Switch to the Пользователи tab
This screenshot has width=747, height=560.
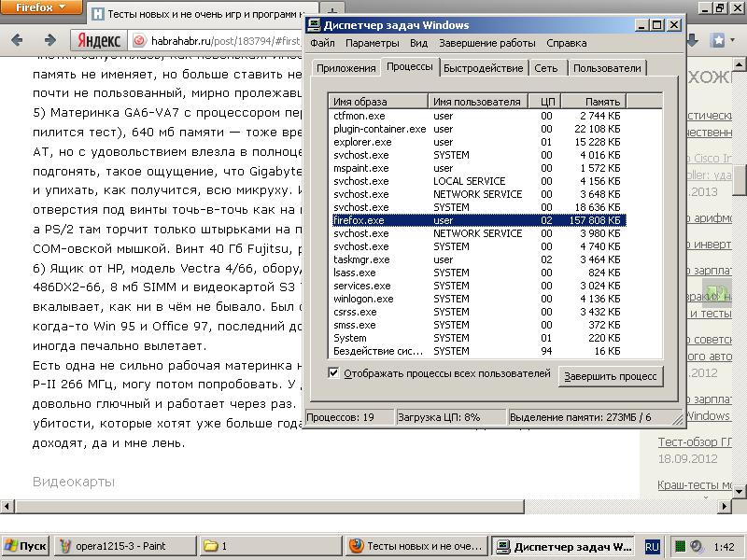pyautogui.click(x=607, y=68)
